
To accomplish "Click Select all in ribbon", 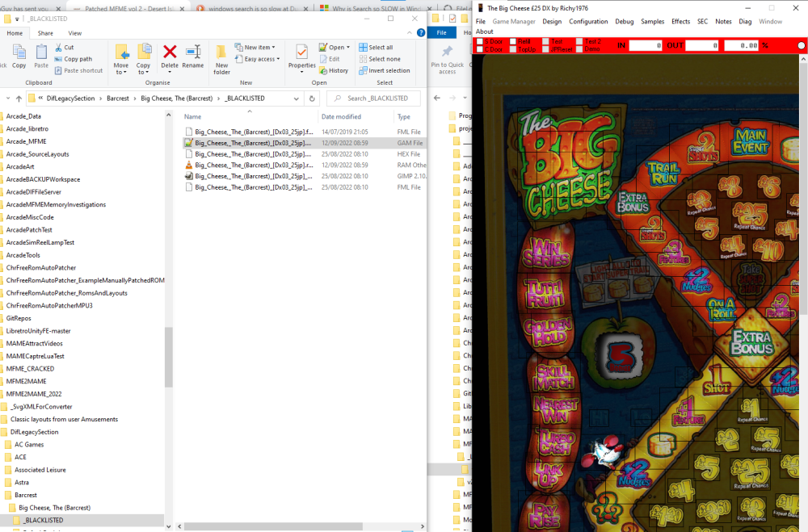I will tap(376, 48).
